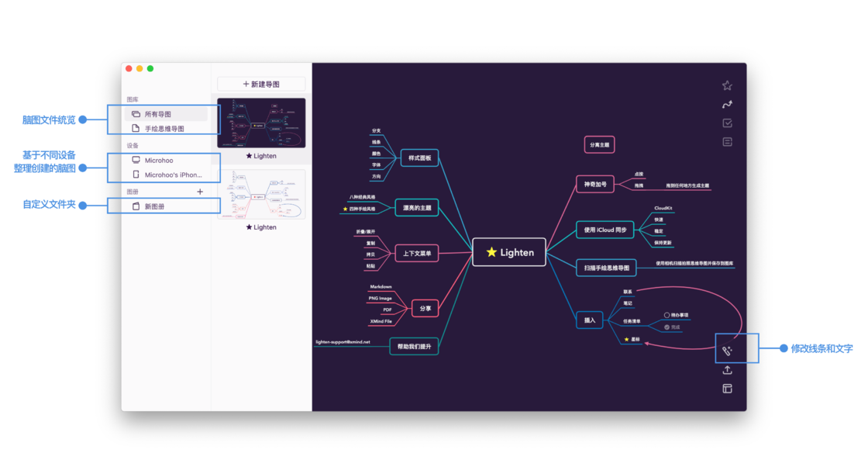Screen dimensions: 868x474
Task: Toggle the sidebar layout panel icon
Action: pyautogui.click(x=728, y=389)
